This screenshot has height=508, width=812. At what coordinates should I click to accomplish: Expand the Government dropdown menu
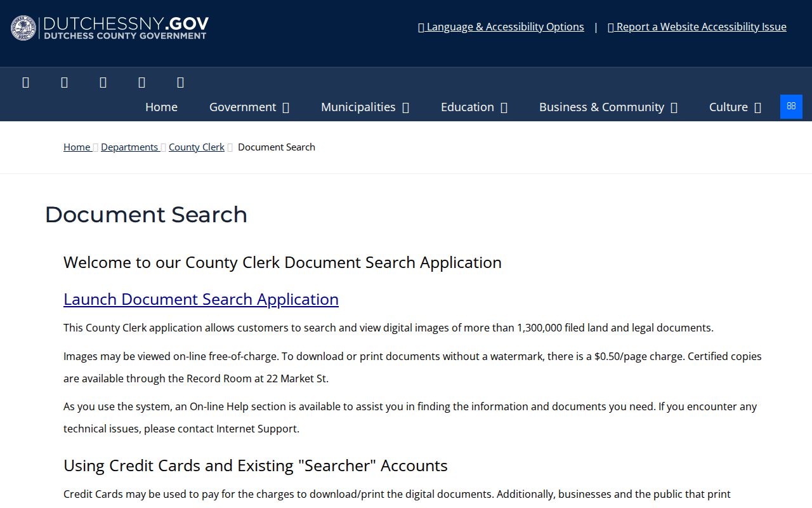249,107
